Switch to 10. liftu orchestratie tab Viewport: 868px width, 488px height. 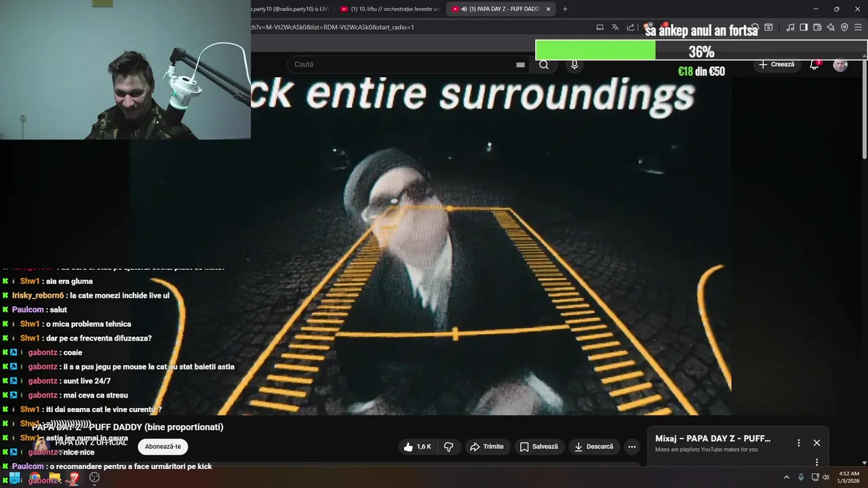(x=390, y=9)
